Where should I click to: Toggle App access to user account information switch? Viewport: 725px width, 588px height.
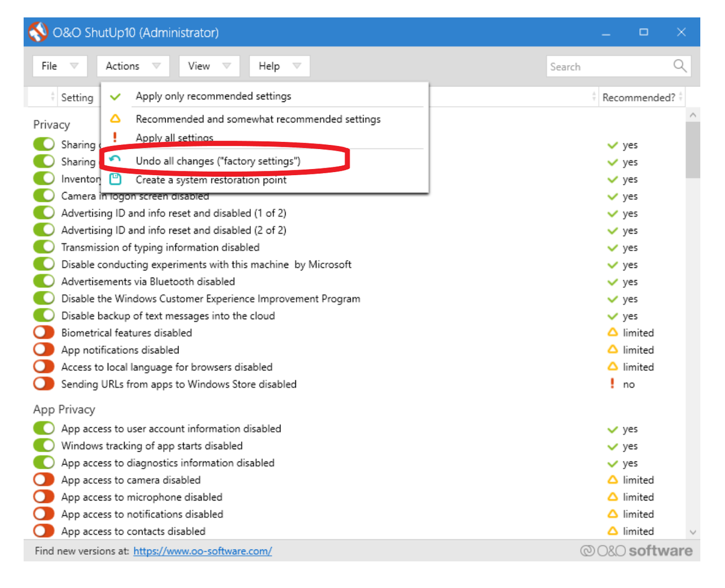tap(43, 428)
